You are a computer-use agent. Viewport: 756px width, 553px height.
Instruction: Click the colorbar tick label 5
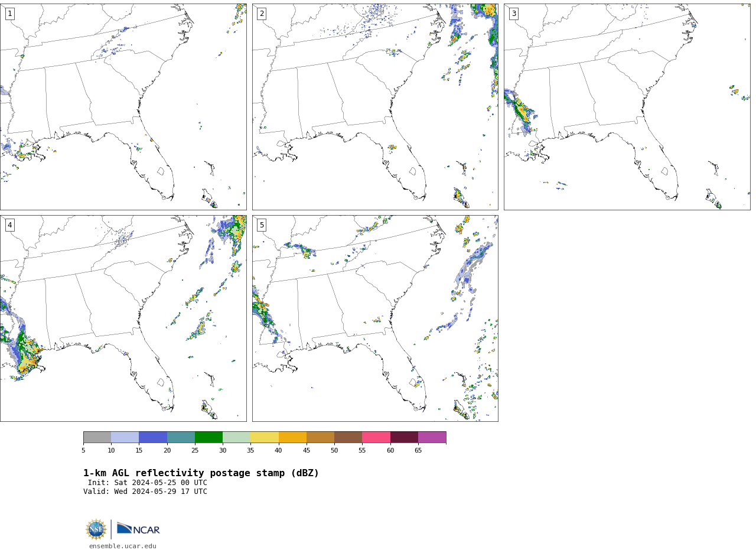coord(83,451)
